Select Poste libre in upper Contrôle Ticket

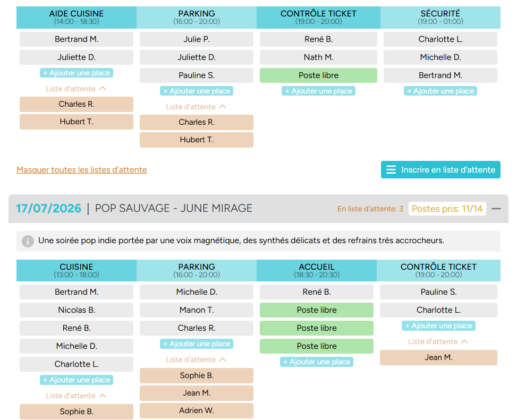[318, 75]
